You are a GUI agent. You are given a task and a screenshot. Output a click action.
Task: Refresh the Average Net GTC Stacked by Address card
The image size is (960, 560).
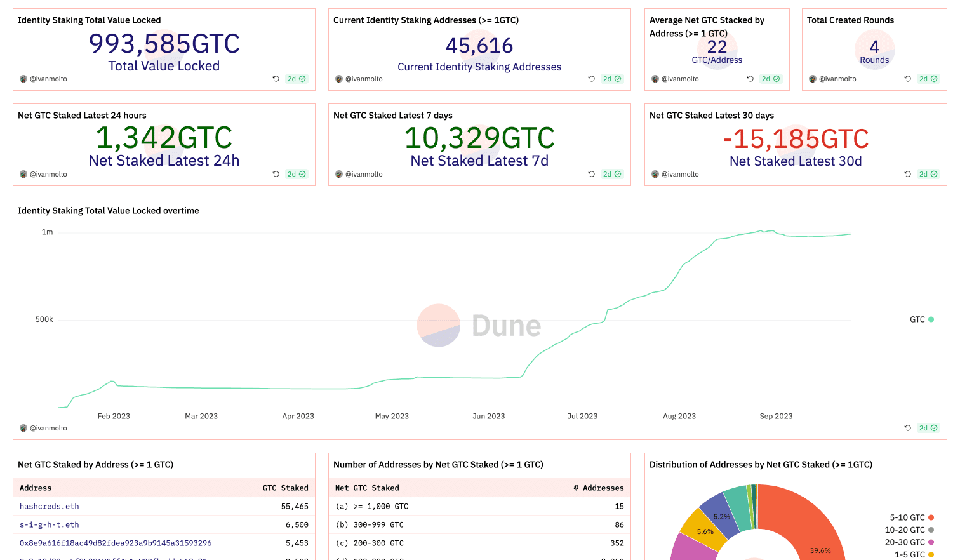point(750,79)
